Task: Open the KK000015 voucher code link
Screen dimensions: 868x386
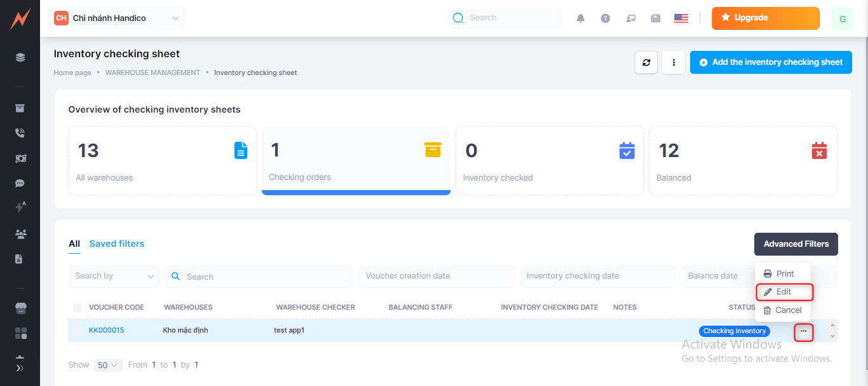Action: (106, 331)
